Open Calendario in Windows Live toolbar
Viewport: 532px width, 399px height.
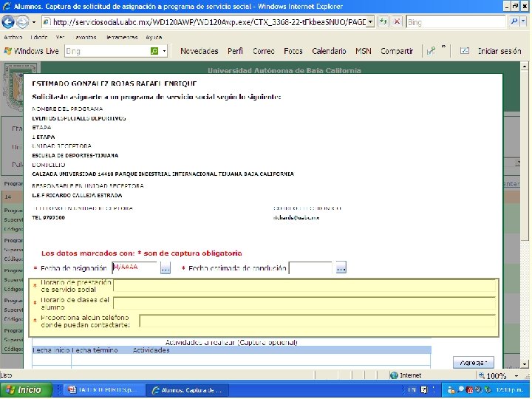coord(329,51)
